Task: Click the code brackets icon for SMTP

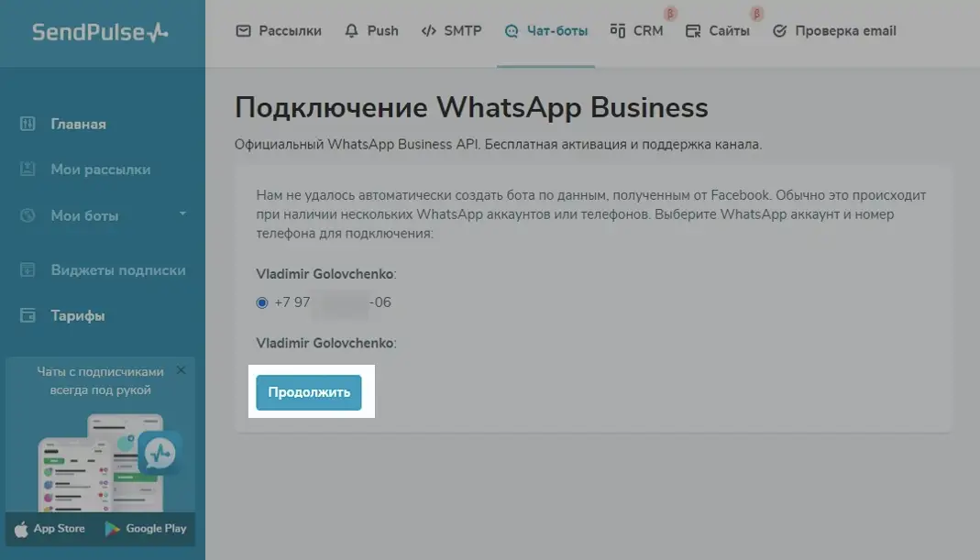Action: [x=429, y=30]
